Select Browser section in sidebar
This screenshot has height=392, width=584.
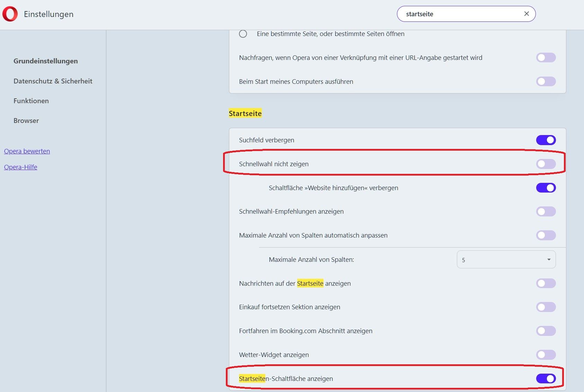click(26, 121)
